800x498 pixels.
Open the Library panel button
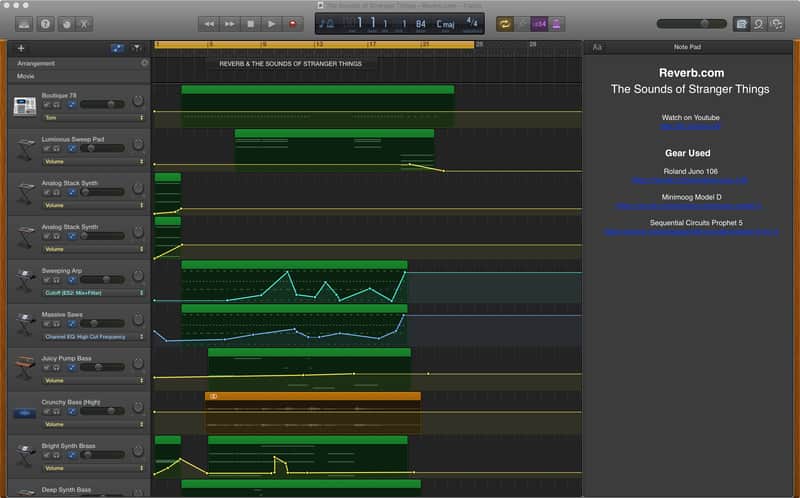click(x=24, y=24)
